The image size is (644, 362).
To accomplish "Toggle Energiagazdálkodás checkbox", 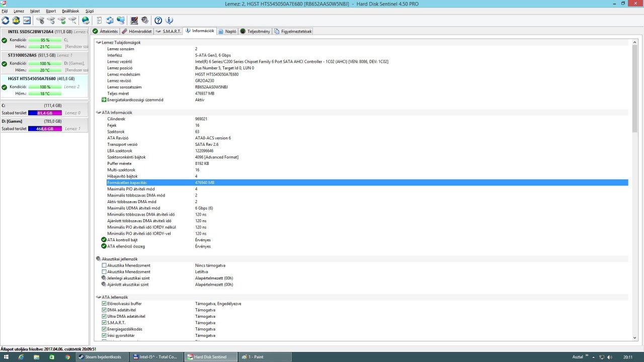I will click(104, 329).
